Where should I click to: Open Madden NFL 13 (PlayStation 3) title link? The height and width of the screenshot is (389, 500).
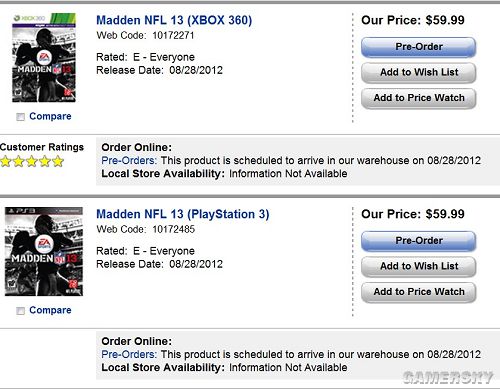tap(183, 214)
